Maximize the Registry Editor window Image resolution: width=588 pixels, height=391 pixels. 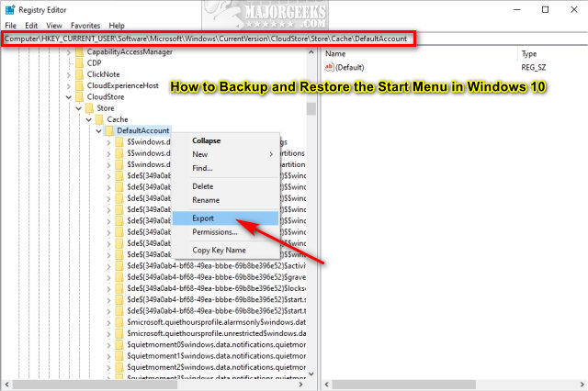click(x=545, y=10)
